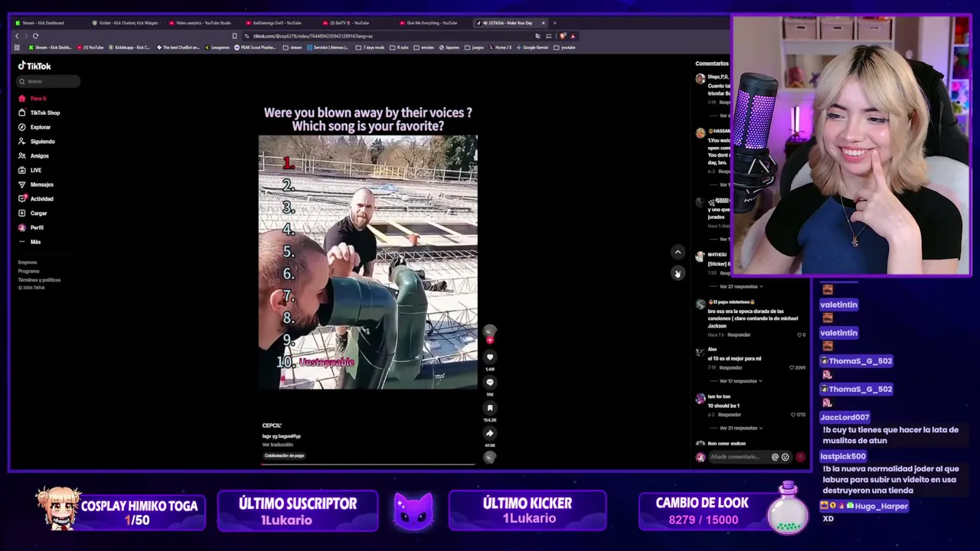This screenshot has height=551, width=980.
Task: Like Iam for Iran's comment heart
Action: tap(792, 415)
